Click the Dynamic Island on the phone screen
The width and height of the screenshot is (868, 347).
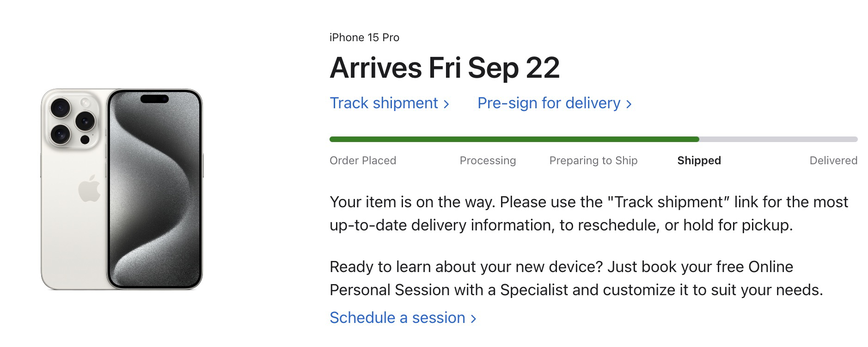154,99
